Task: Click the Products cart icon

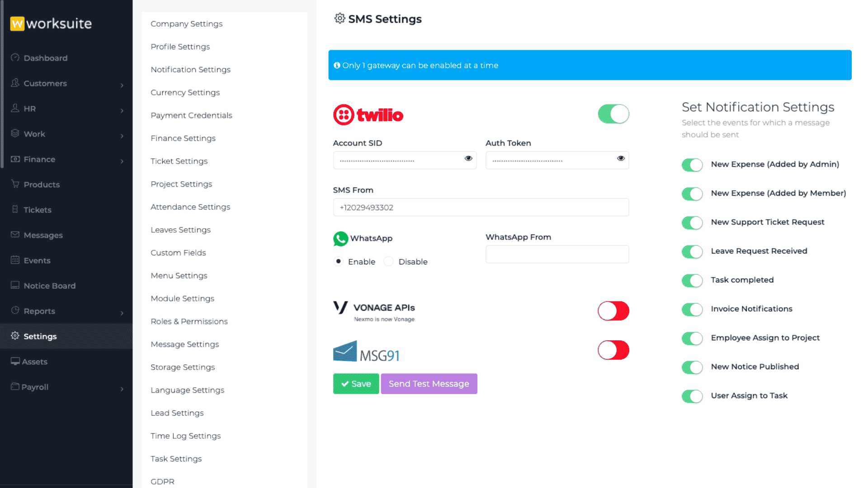Action: tap(15, 184)
